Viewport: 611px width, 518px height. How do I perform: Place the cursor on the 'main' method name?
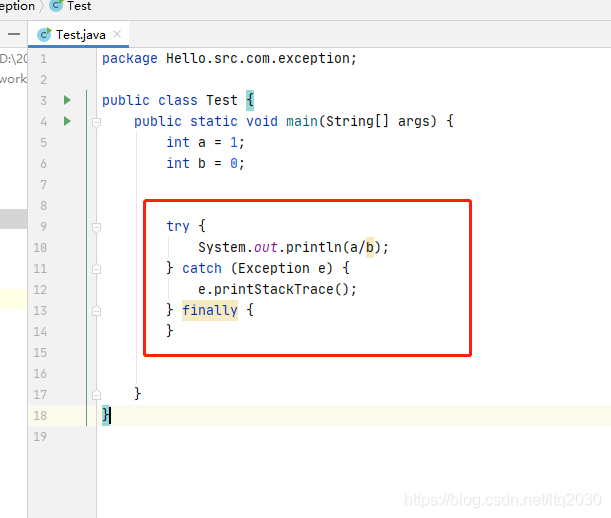[x=302, y=121]
